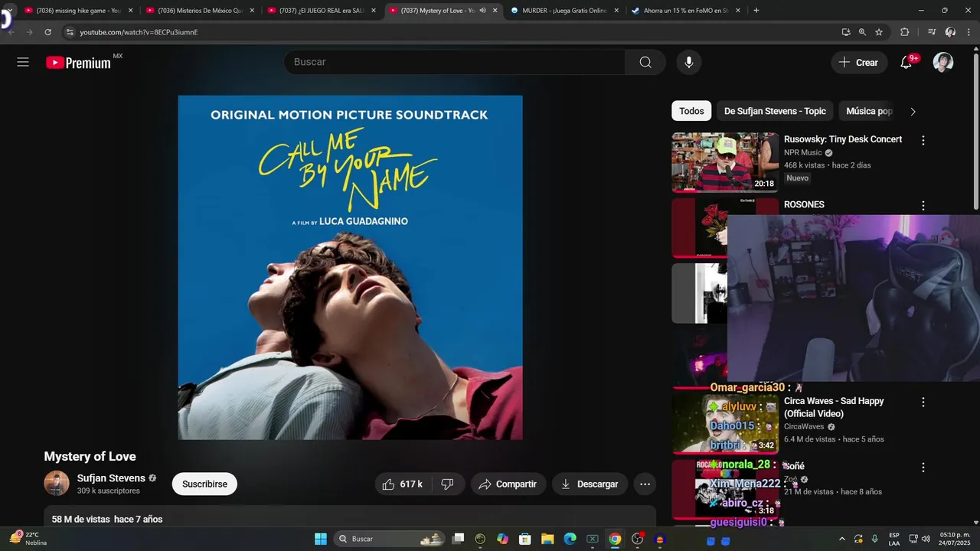Bookmark this page with star icon
The image size is (980, 551).
tap(879, 32)
